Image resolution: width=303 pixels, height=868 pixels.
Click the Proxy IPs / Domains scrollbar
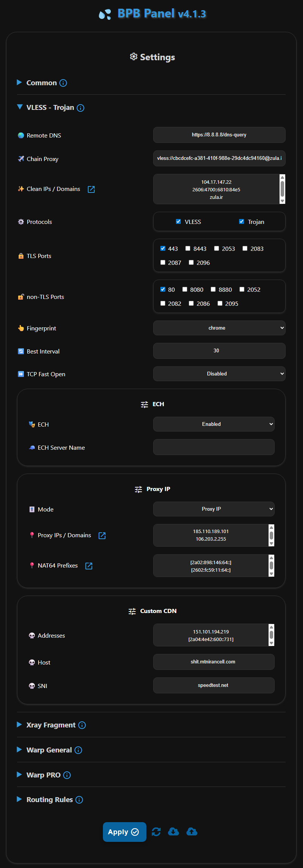[271, 535]
